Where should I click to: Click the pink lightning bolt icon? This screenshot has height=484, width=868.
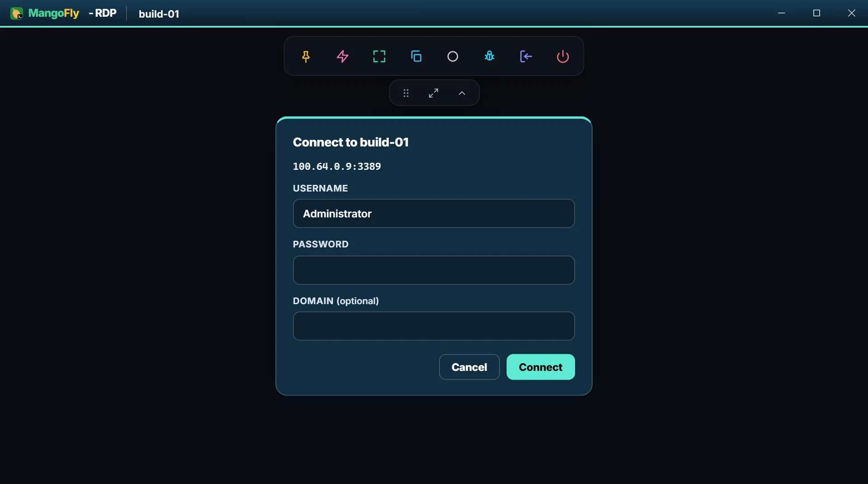[343, 56]
